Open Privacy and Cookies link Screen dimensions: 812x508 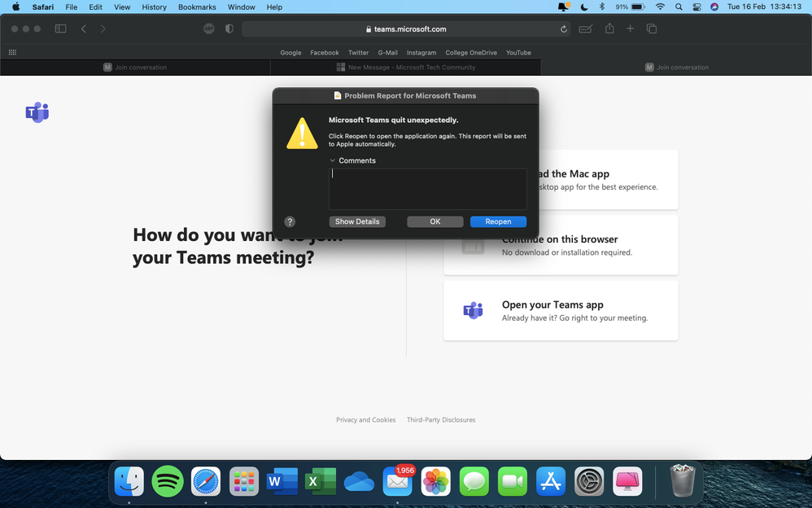[365, 420]
